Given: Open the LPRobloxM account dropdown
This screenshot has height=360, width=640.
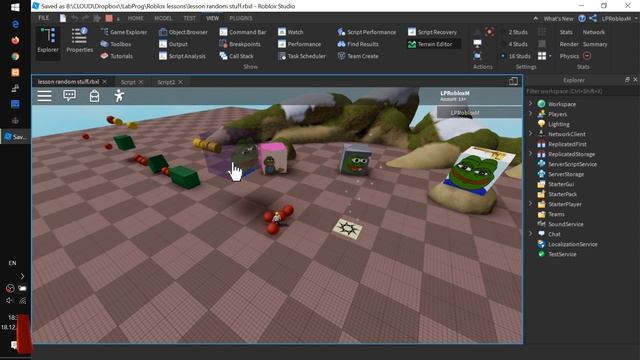Looking at the screenshot, I should click(x=619, y=18).
